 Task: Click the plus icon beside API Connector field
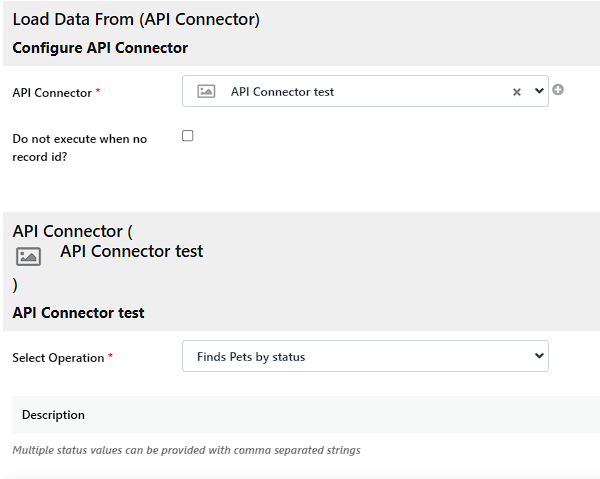tap(558, 90)
